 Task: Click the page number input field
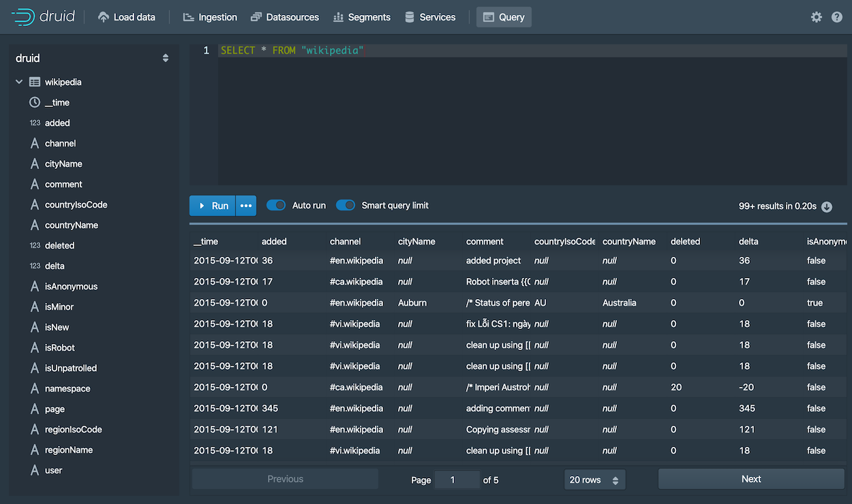pyautogui.click(x=457, y=479)
